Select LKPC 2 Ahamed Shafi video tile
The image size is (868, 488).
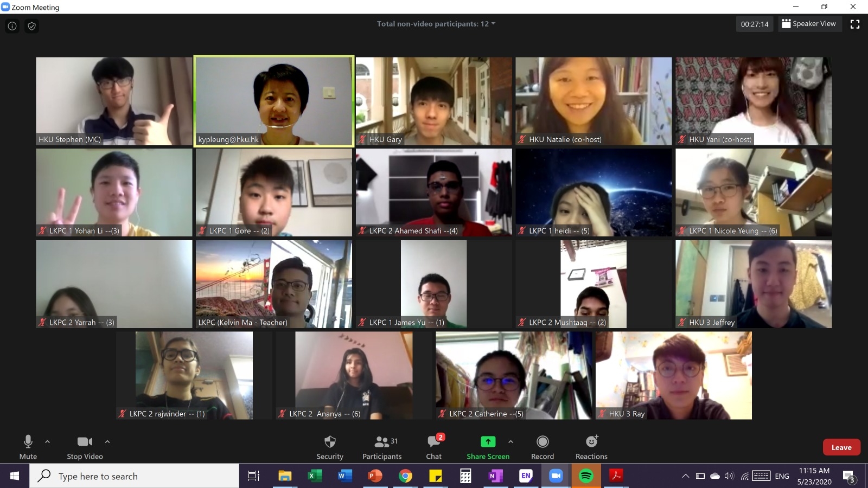434,192
